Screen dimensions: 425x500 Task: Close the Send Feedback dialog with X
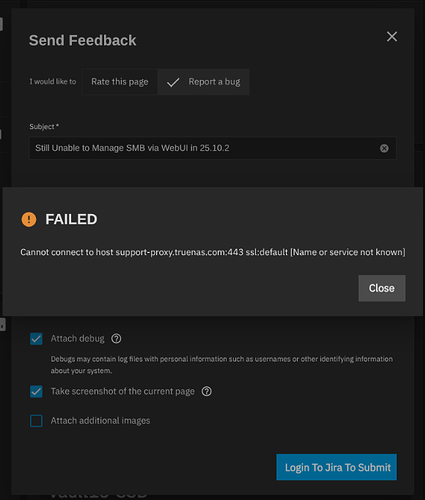click(x=392, y=37)
